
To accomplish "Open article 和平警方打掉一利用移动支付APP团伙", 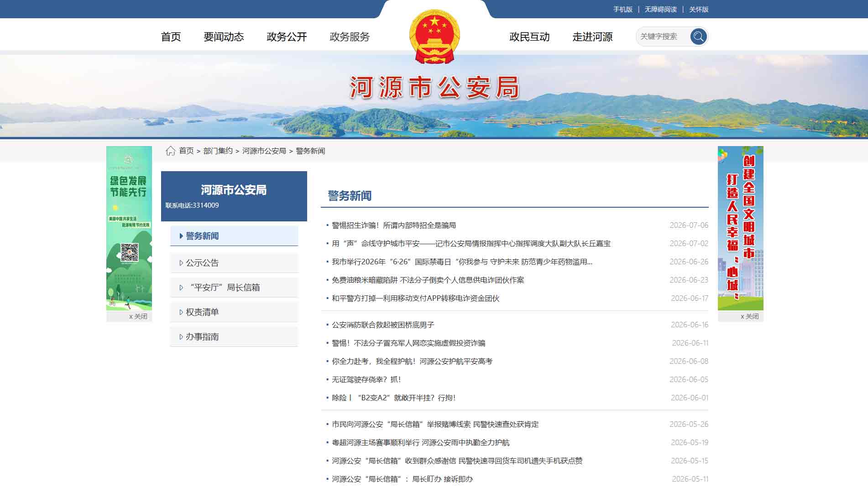I will [x=415, y=299].
